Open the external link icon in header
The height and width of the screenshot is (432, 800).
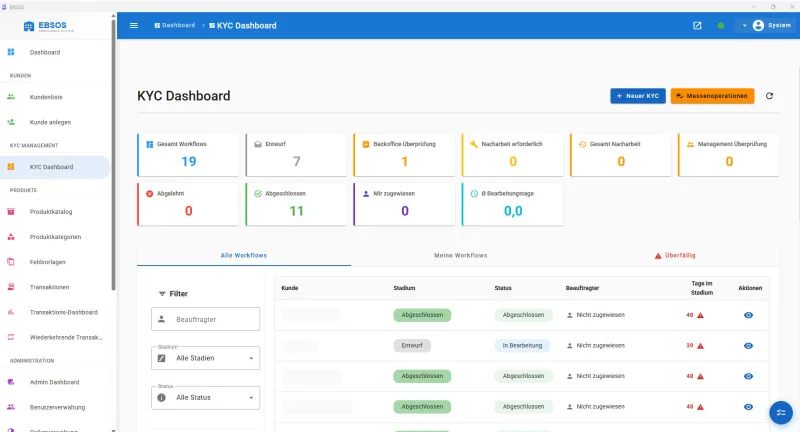[697, 26]
